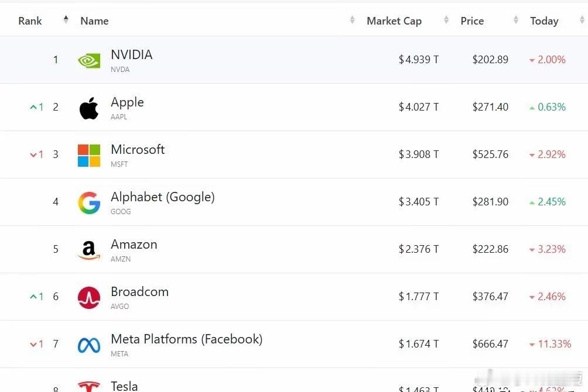588x392 pixels.
Task: Click the NVIDIA logo icon
Action: click(89, 60)
